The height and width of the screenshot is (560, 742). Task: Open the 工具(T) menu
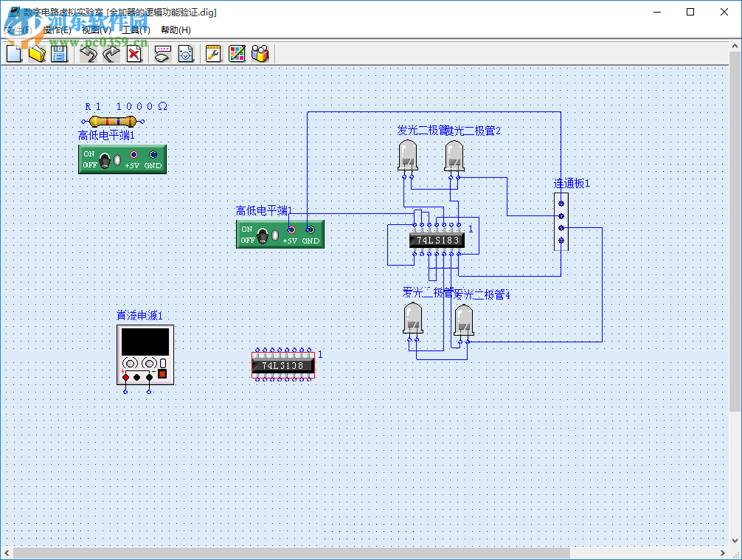pyautogui.click(x=136, y=30)
